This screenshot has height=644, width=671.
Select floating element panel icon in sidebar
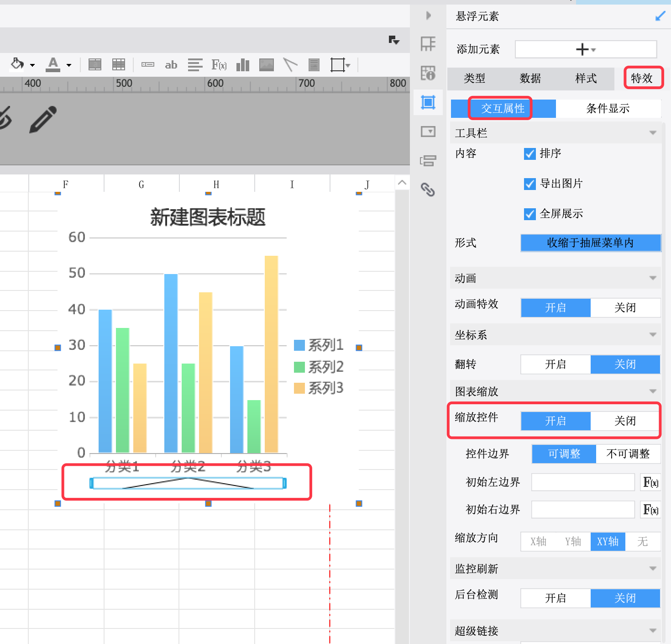pos(428,102)
